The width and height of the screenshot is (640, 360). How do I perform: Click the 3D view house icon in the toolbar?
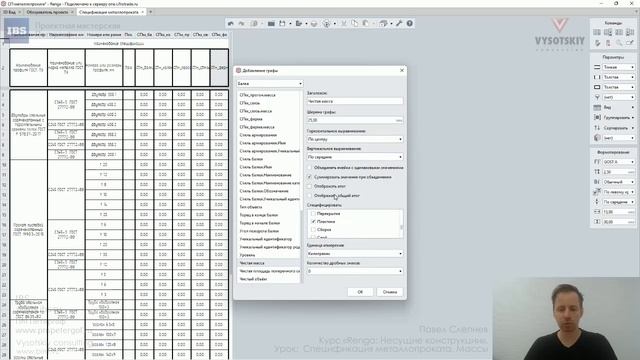(x=383, y=24)
